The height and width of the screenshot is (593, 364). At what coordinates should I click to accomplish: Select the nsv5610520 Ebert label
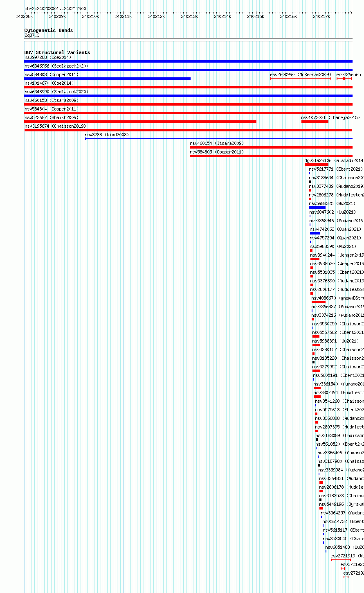coord(340,444)
